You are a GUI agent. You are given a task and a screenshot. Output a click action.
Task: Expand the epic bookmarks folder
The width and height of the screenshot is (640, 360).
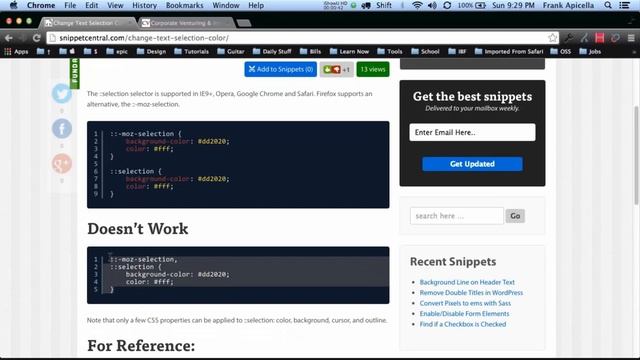pos(117,51)
